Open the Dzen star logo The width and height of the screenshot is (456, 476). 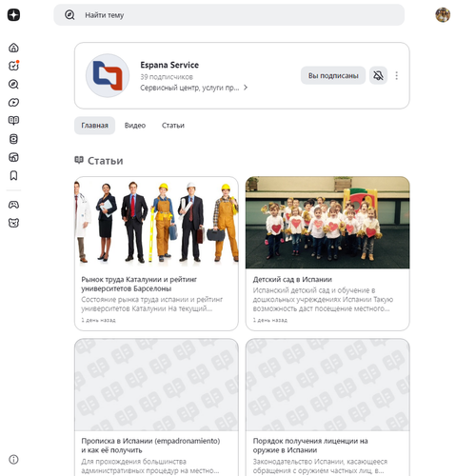13,15
